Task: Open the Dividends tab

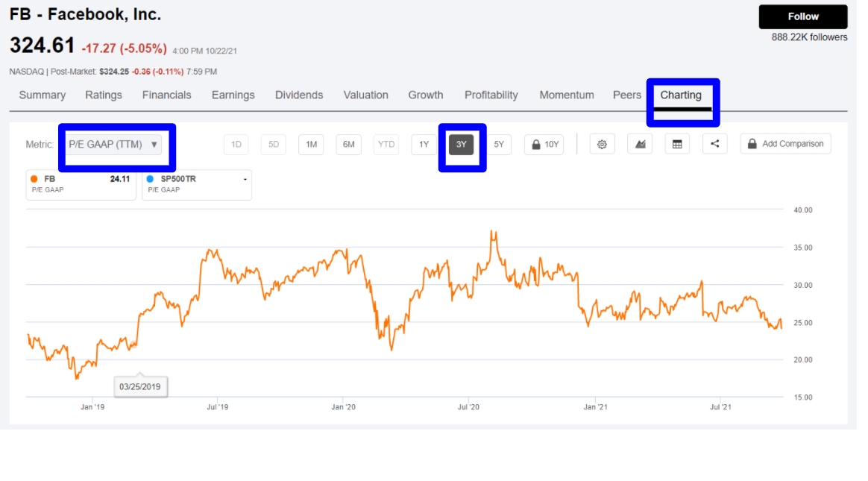Action: point(299,95)
